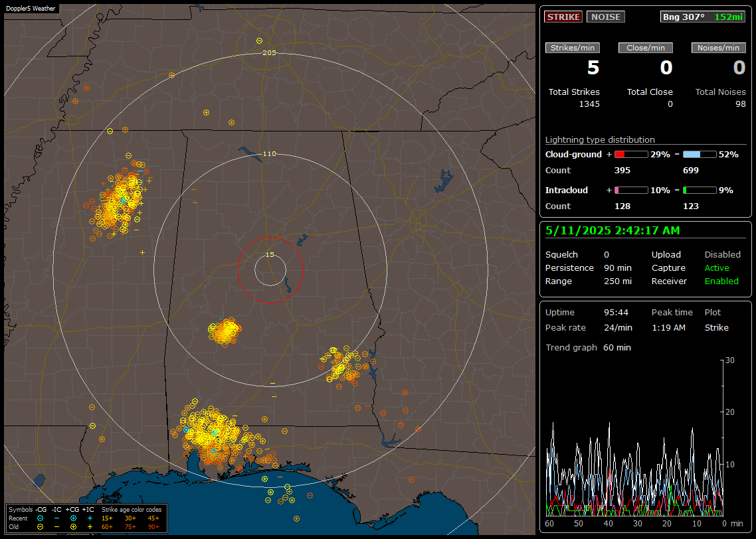756x539 pixels.
Task: Click the Close/min label button
Action: tap(646, 48)
